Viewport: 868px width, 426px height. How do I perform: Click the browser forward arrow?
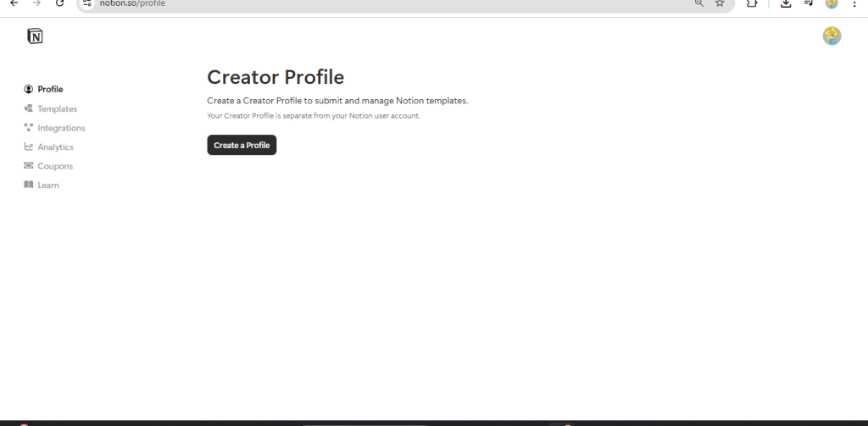coord(36,3)
